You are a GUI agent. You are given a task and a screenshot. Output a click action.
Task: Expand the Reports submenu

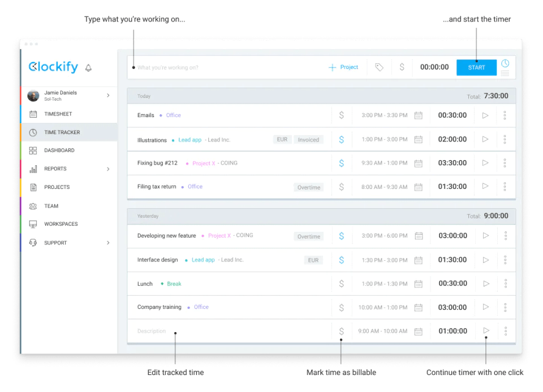coord(107,169)
